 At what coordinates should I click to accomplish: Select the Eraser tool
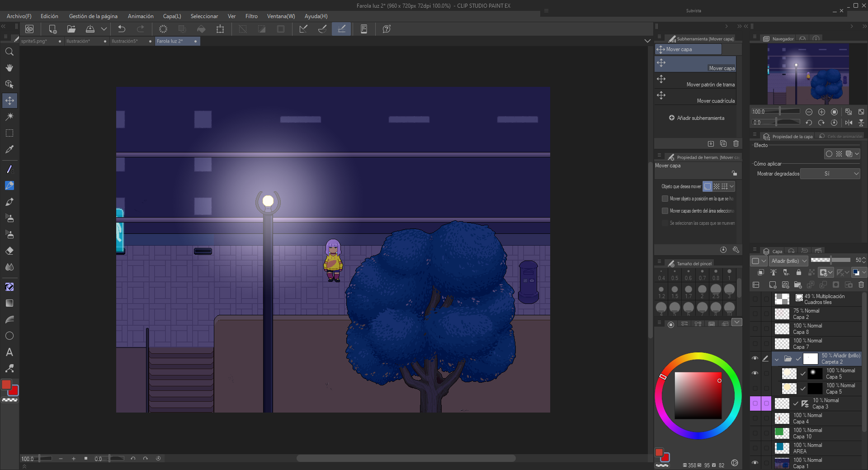(x=9, y=251)
